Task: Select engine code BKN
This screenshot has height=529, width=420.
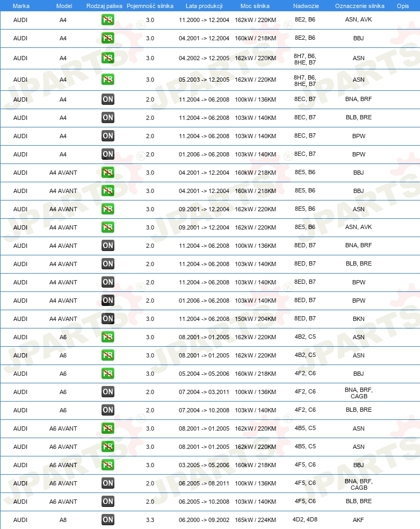Action: 359,319
